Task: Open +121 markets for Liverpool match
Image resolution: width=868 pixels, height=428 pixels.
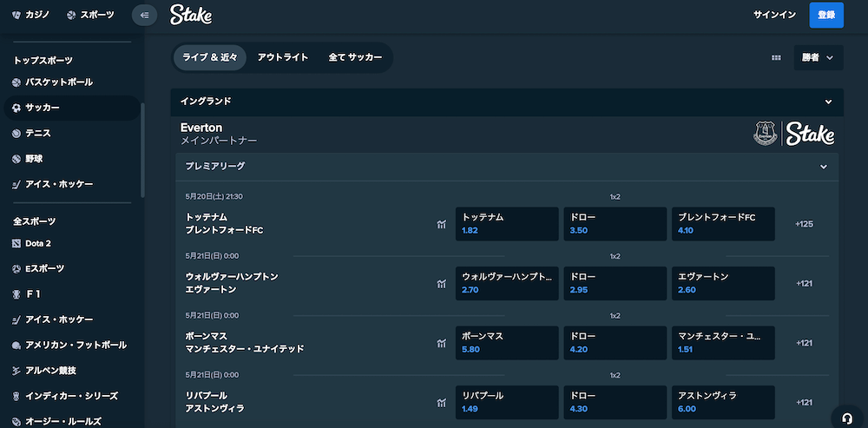Action: 804,403
